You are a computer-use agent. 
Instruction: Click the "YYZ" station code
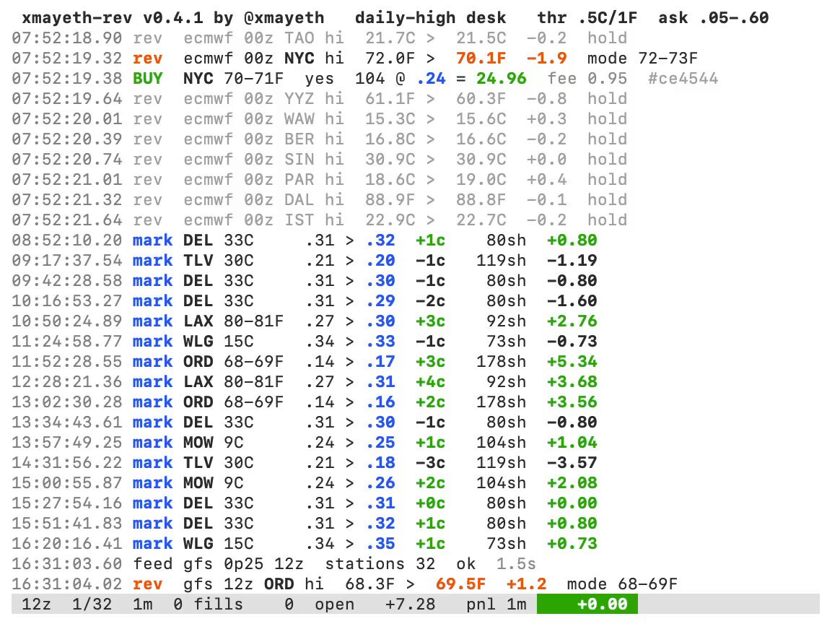point(299,99)
